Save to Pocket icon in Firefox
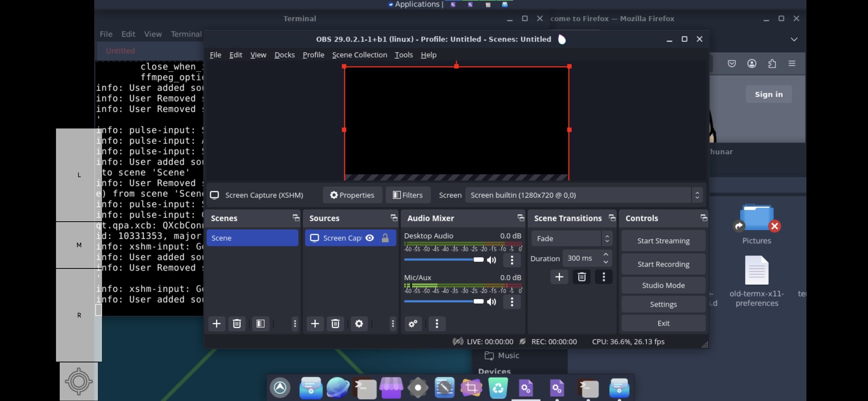This screenshot has height=401, width=868. (x=731, y=63)
